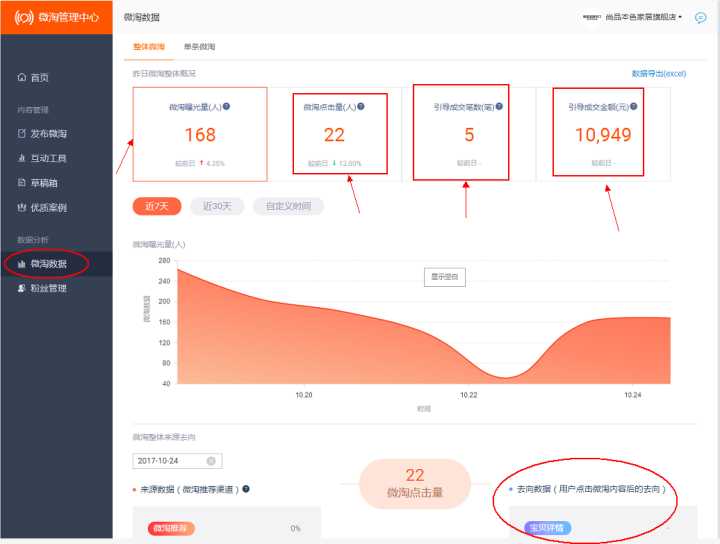Click help icon beside 引导成交笔数(笔)
Screen dimensions: 720x544
(x=499, y=106)
